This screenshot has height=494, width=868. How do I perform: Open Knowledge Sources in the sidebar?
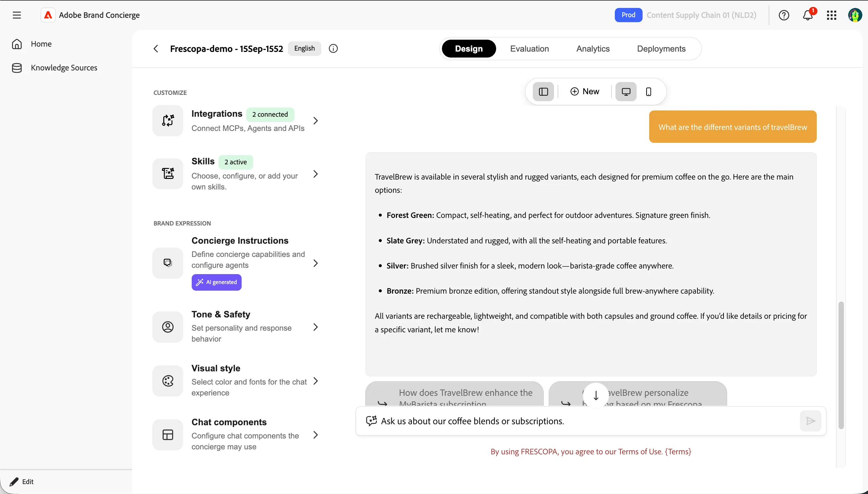click(55, 67)
